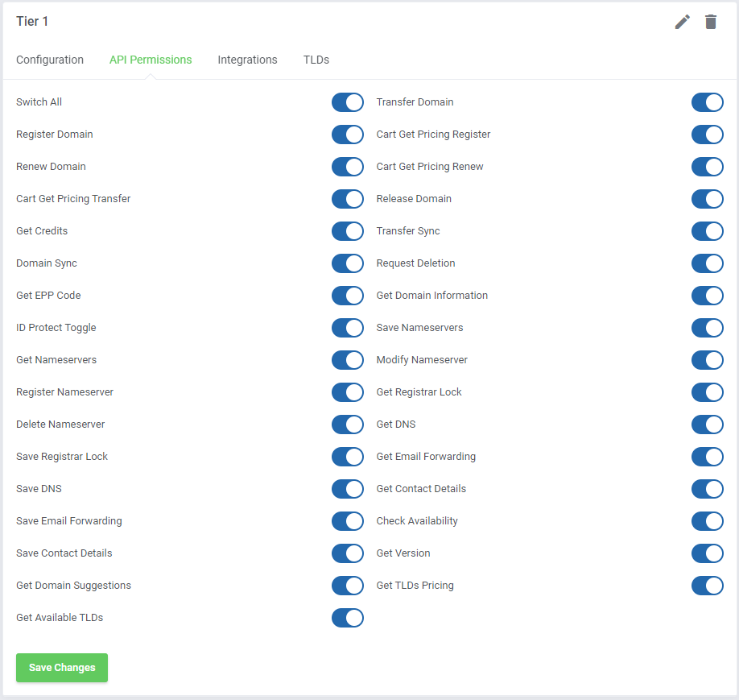Disable Get Registrar Lock permission

coord(708,392)
